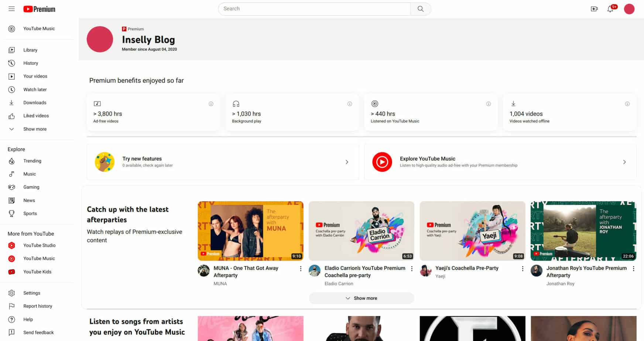This screenshot has width=644, height=341.
Task: Click MUNA channel name link
Action: point(220,284)
